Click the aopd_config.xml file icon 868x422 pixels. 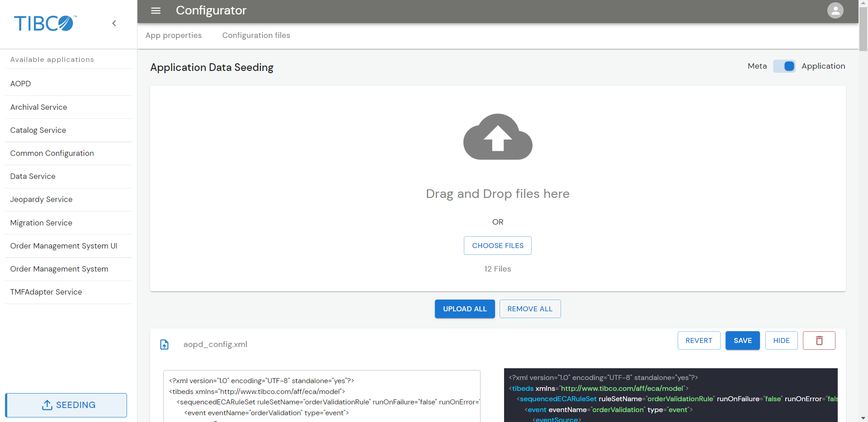coord(165,345)
